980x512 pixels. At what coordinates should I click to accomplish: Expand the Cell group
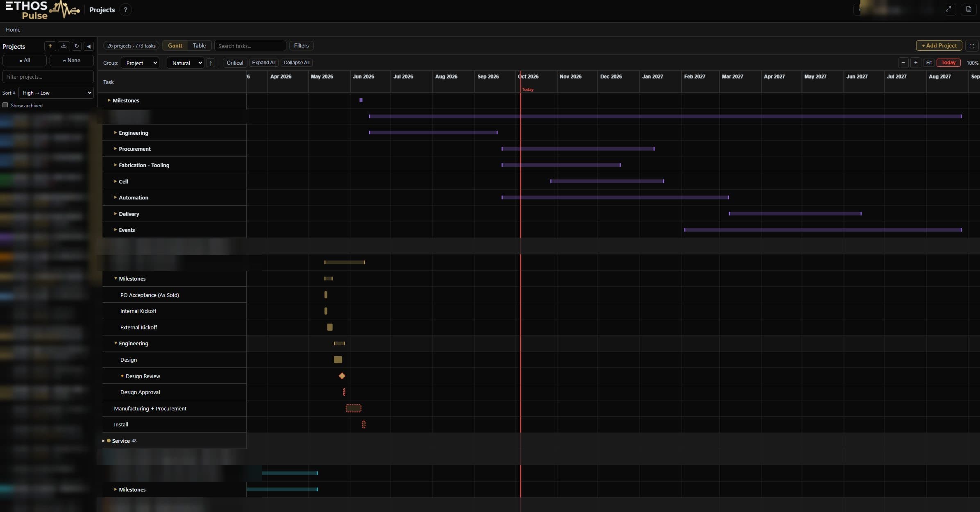tap(115, 181)
